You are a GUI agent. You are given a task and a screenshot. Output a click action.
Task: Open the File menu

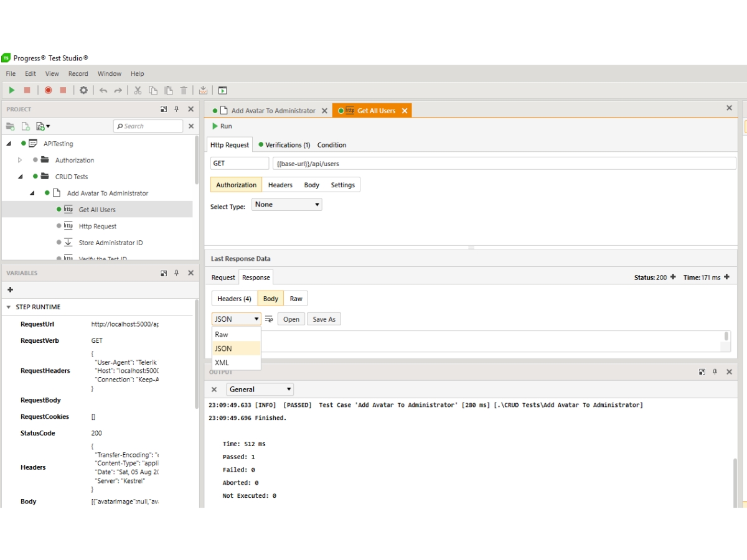click(11, 73)
